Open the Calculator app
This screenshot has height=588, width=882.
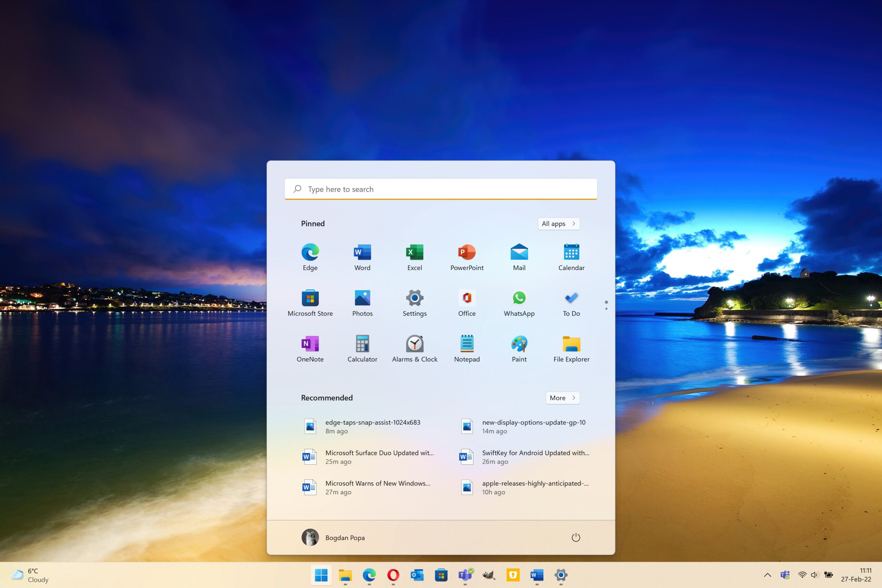point(362,349)
